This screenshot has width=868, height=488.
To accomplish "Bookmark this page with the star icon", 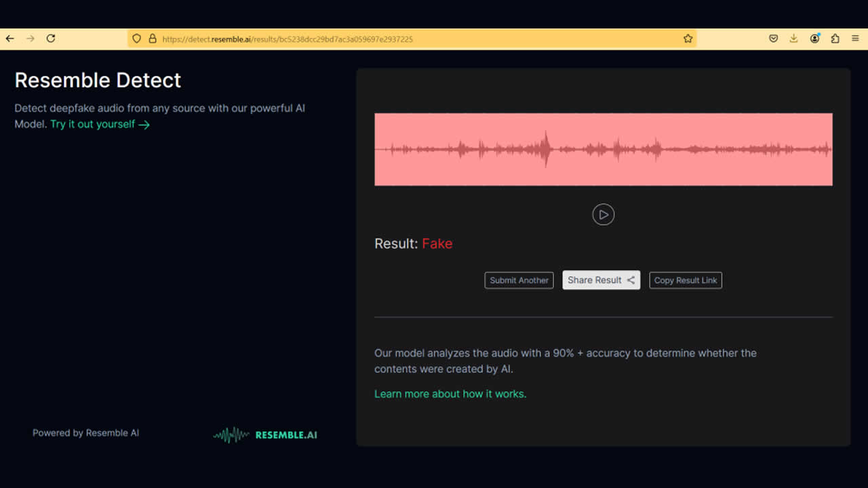I will pos(688,39).
